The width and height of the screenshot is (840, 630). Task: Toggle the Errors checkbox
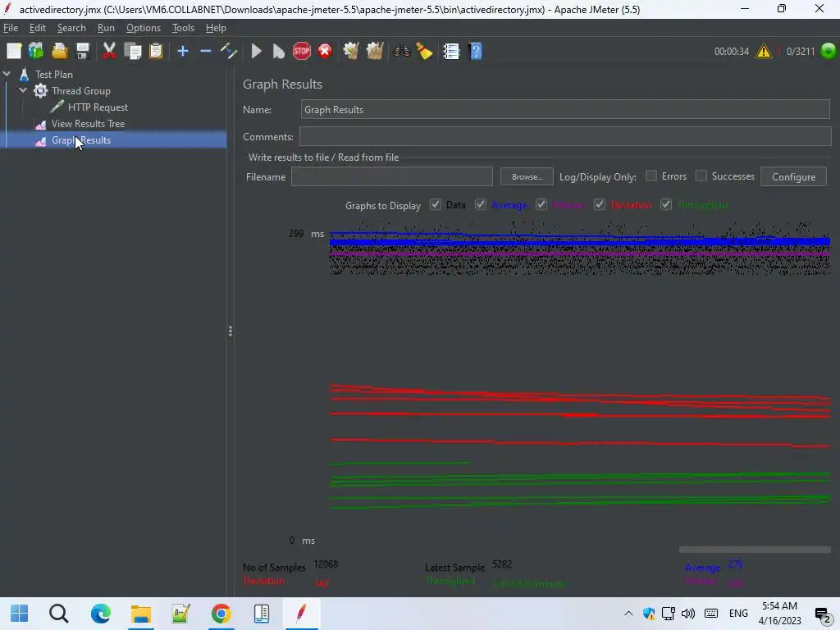pos(651,176)
